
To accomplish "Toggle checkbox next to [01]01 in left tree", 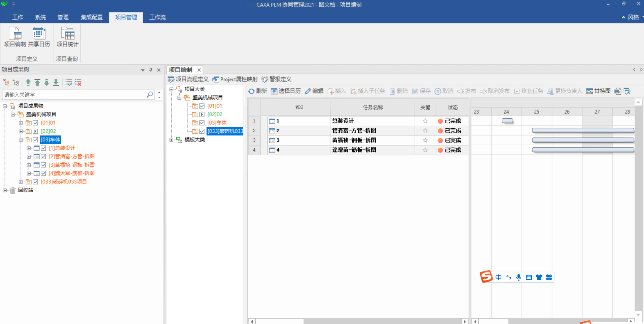I will (35, 123).
